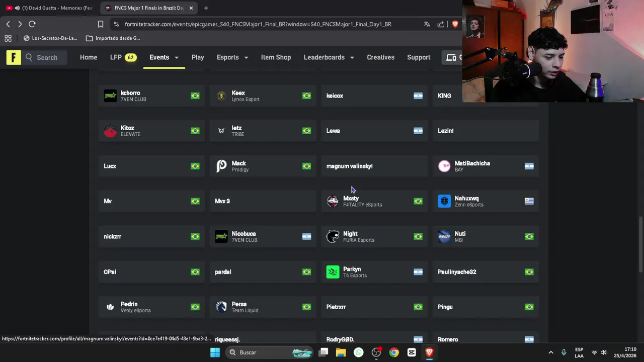Open player keicox profile
644x362 pixels.
[x=375, y=96]
